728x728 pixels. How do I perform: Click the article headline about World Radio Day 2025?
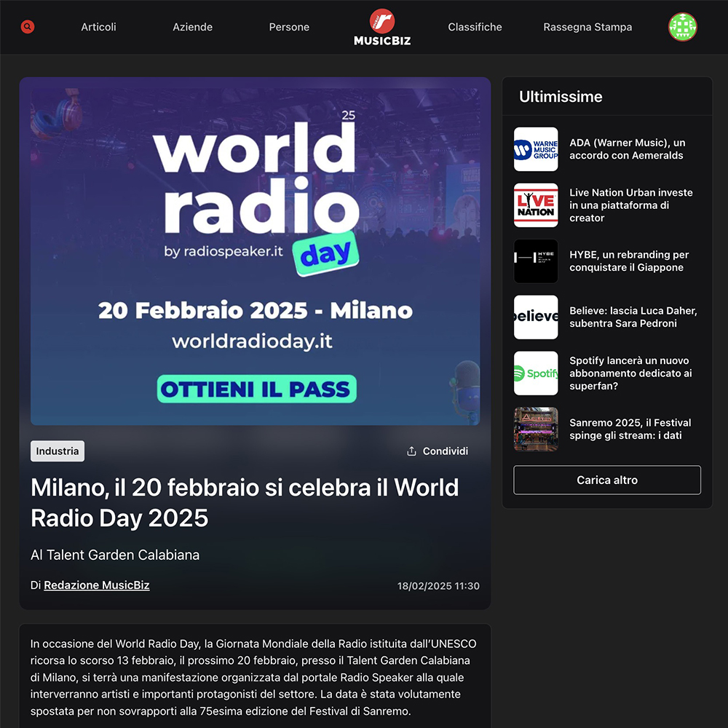(x=245, y=503)
